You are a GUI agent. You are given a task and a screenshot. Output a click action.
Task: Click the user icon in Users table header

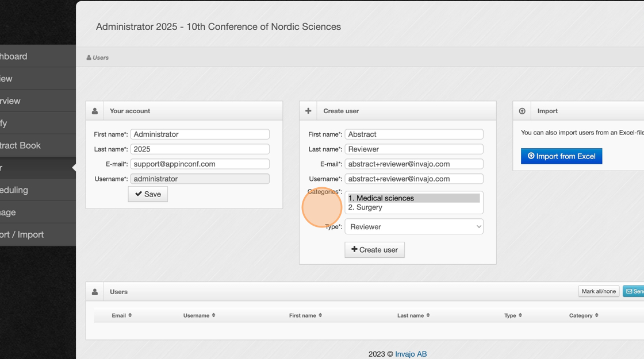[95, 292]
